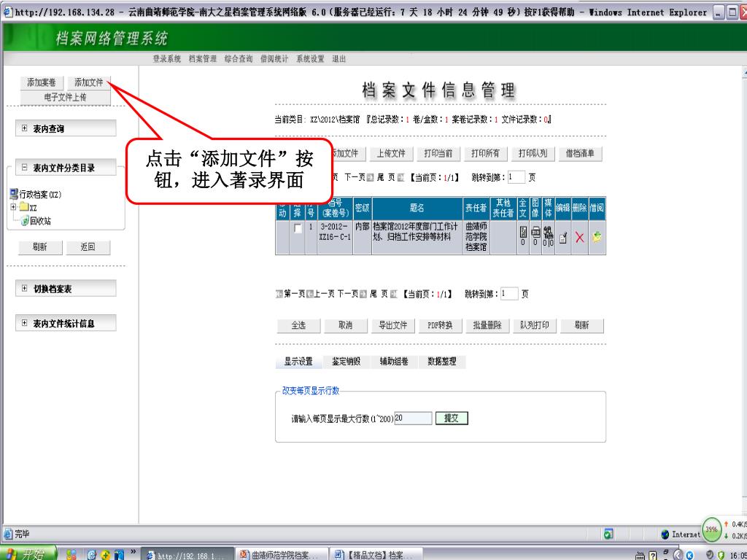Click the 上传文件 button

click(391, 153)
